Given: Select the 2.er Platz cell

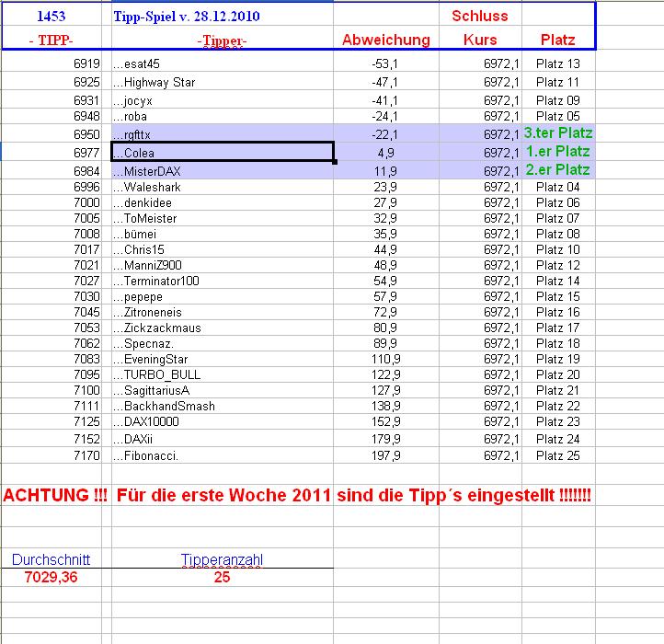Looking at the screenshot, I should [x=558, y=170].
